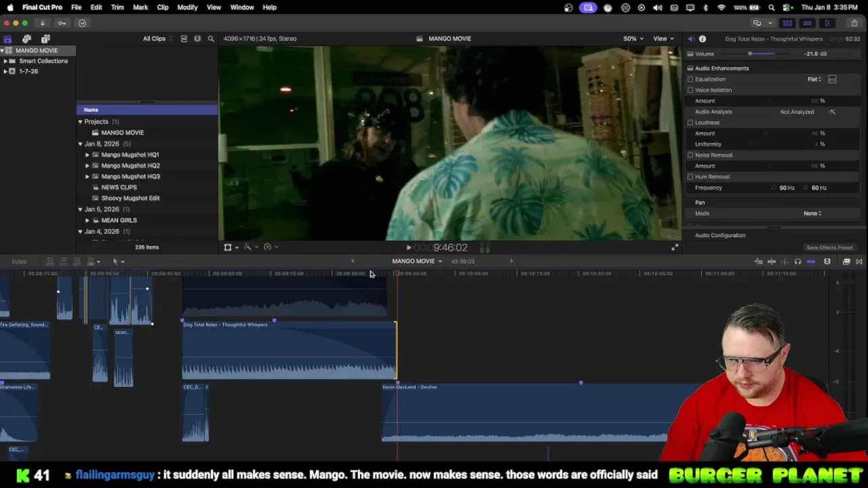Screen dimensions: 868x488
Task: Enable Hum Removal checkbox
Action: (x=690, y=177)
